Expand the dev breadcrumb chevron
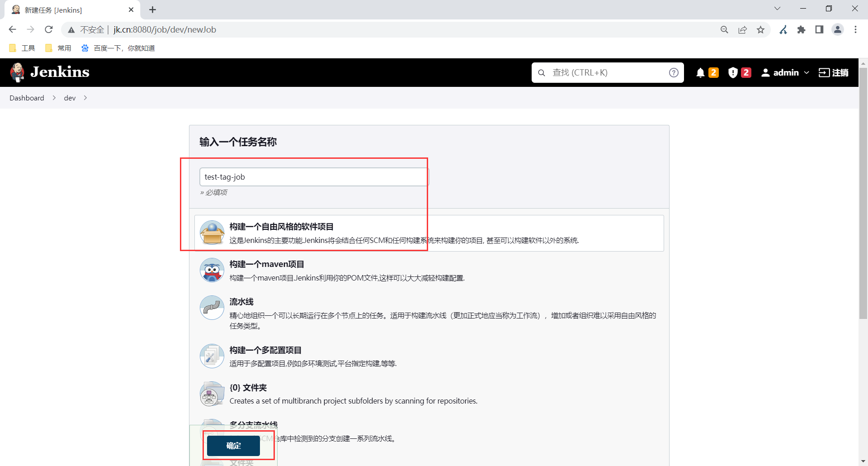 (x=85, y=98)
